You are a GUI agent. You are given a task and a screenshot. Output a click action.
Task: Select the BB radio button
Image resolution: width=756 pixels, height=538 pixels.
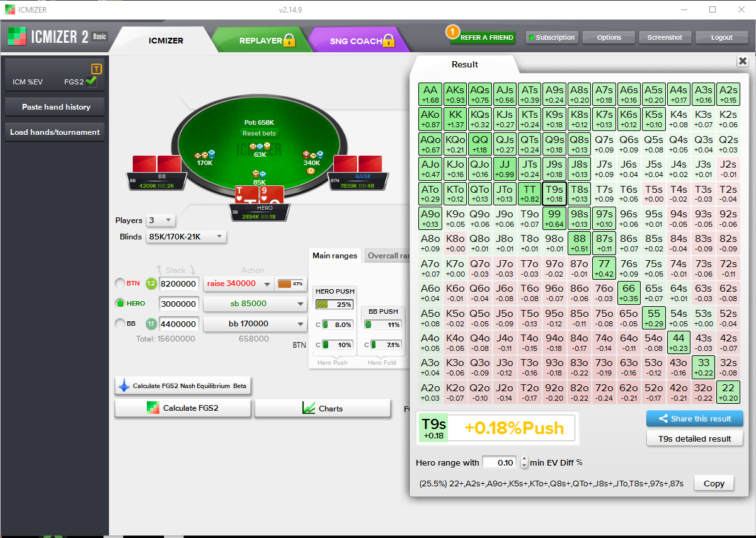point(120,323)
